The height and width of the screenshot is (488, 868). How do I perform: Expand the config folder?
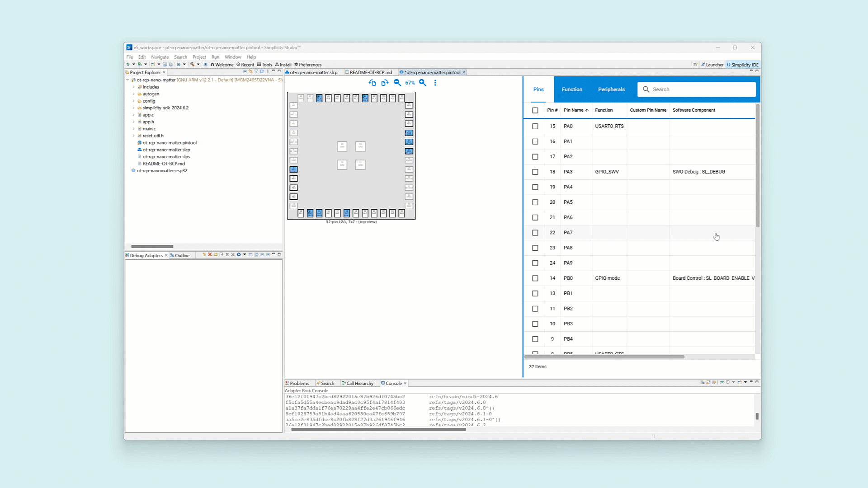[x=134, y=101]
